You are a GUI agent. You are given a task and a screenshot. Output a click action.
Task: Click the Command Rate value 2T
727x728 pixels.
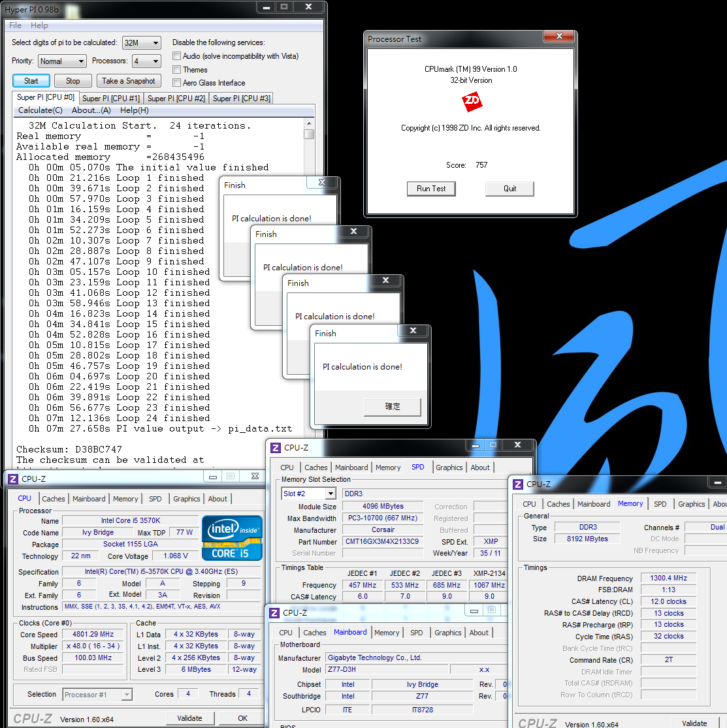click(x=668, y=659)
